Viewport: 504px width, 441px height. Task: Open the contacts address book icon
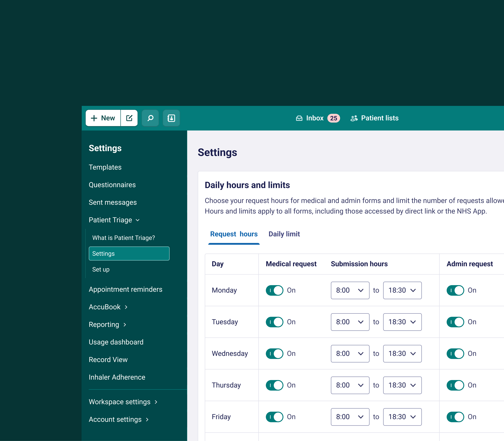[x=171, y=118]
